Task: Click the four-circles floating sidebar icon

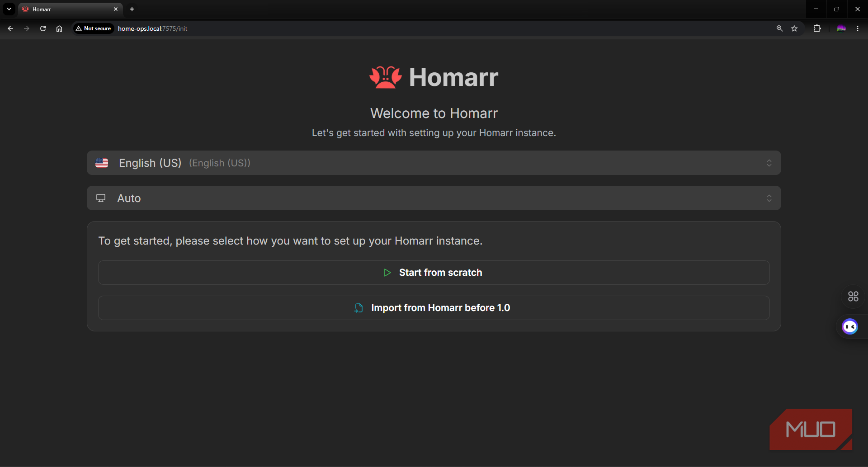Action: [x=853, y=297]
